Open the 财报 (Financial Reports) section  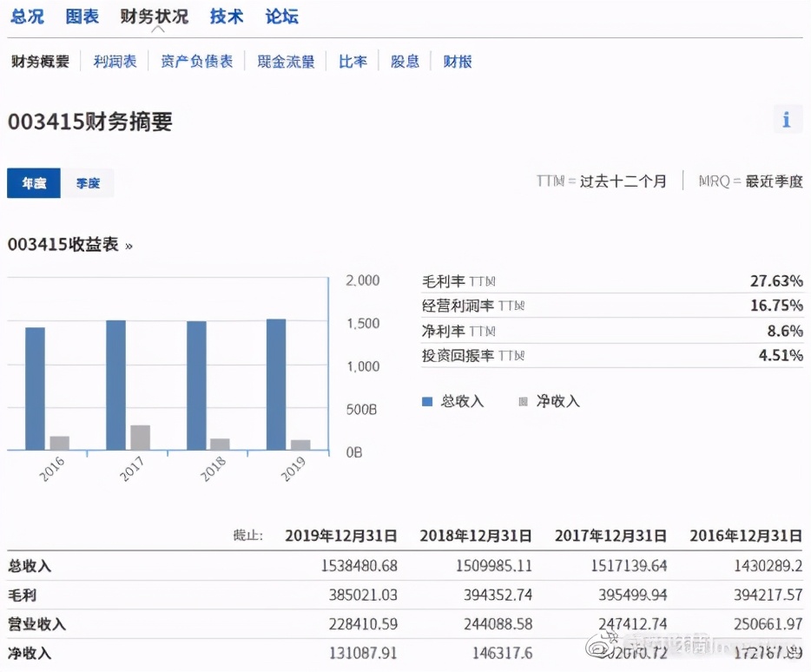coord(457,60)
